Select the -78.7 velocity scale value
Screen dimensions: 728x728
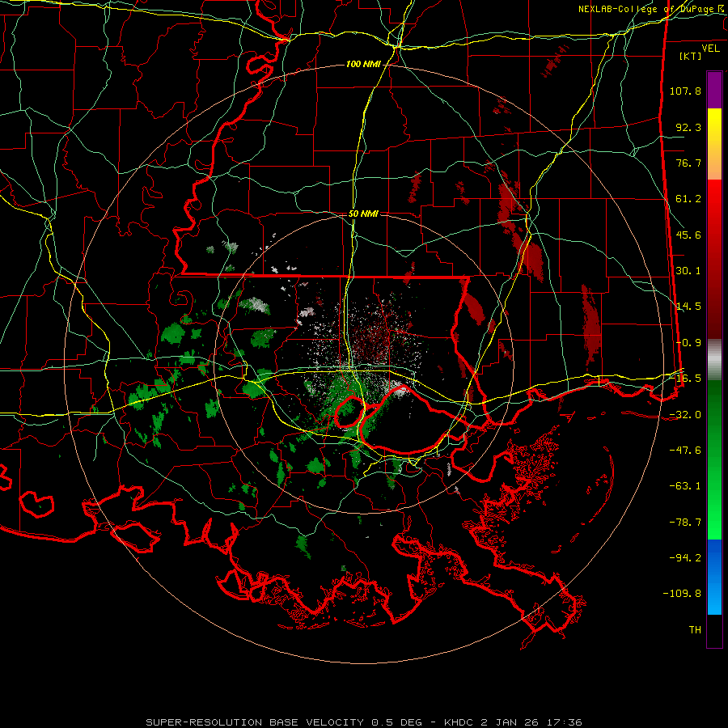[685, 523]
